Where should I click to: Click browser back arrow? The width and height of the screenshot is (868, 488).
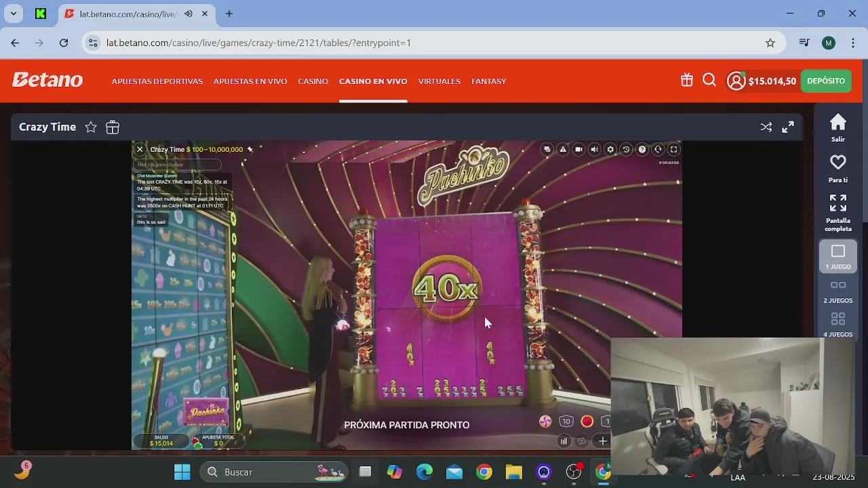pyautogui.click(x=15, y=43)
